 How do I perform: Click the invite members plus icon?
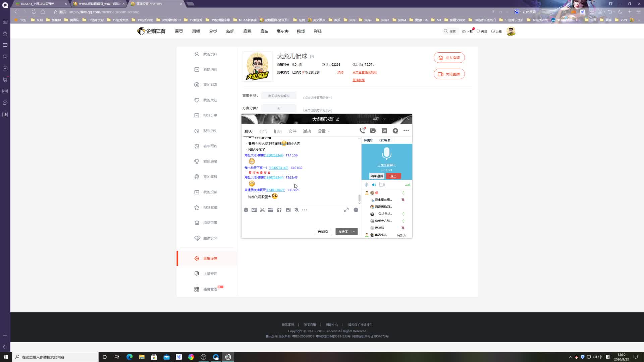[395, 131]
